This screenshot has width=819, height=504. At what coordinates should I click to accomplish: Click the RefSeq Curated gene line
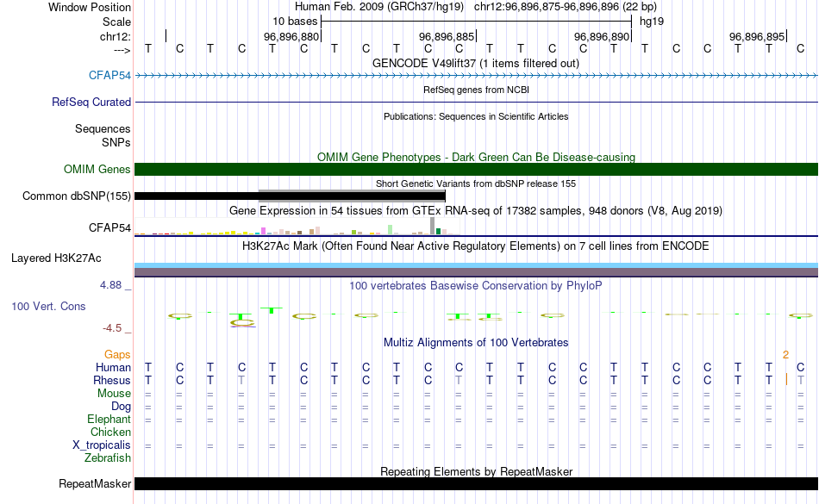pyautogui.click(x=476, y=102)
